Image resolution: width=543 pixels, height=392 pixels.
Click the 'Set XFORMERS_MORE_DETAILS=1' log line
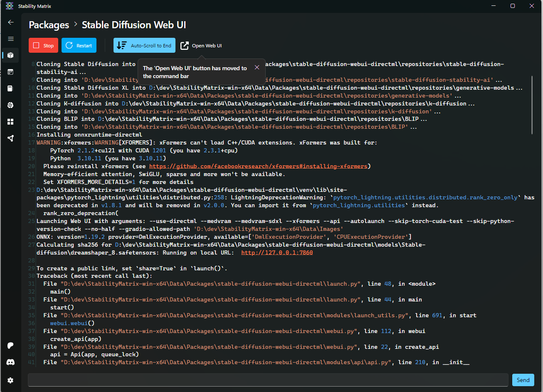[x=118, y=182]
